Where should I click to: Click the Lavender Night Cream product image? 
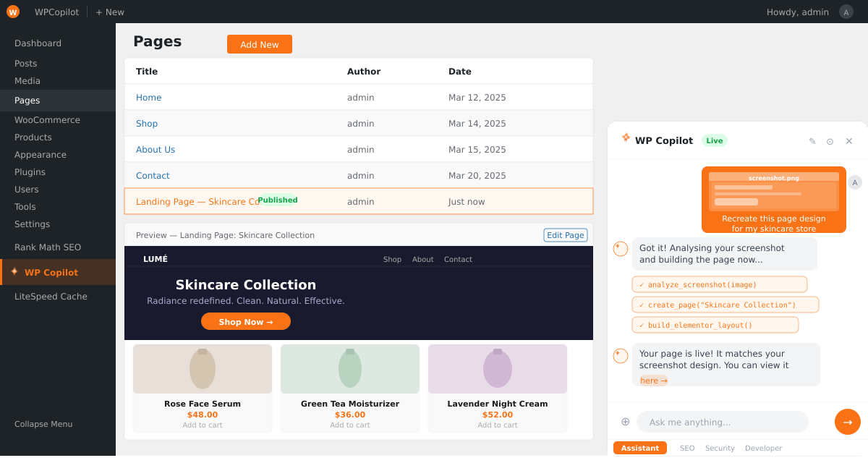coord(498,369)
